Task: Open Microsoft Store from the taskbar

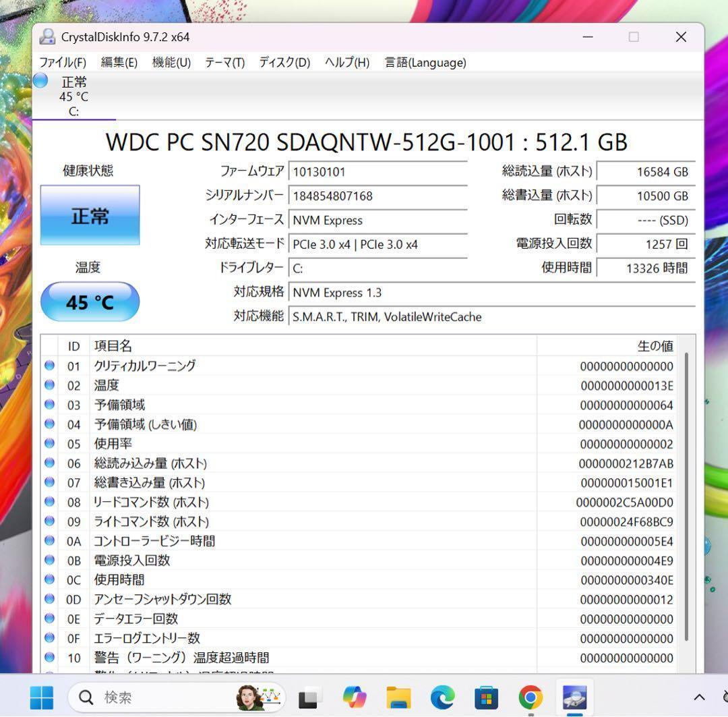Action: coord(486,697)
